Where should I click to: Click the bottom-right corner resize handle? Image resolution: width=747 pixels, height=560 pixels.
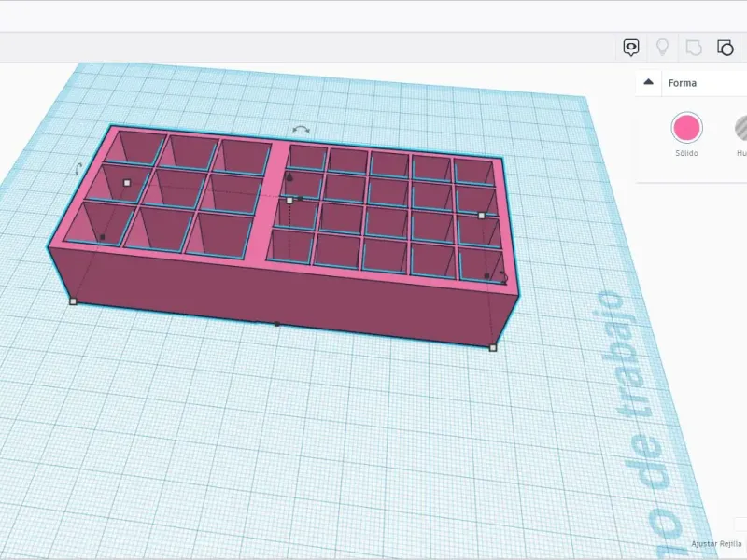(x=493, y=348)
